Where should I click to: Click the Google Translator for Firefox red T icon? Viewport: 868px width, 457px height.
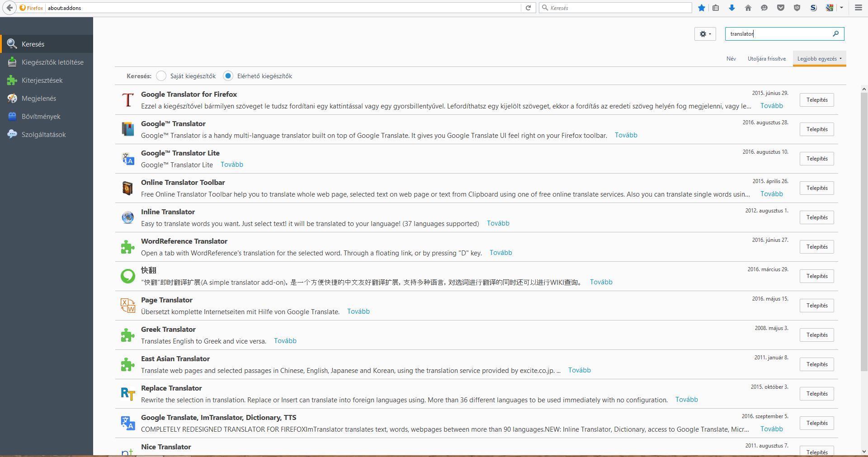[x=128, y=100]
